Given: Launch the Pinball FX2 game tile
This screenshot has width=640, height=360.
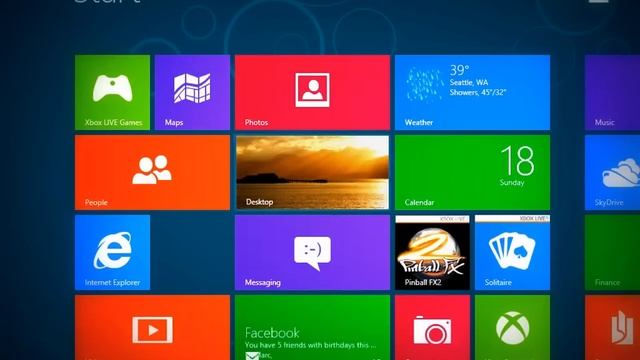Looking at the screenshot, I should pyautogui.click(x=432, y=253).
